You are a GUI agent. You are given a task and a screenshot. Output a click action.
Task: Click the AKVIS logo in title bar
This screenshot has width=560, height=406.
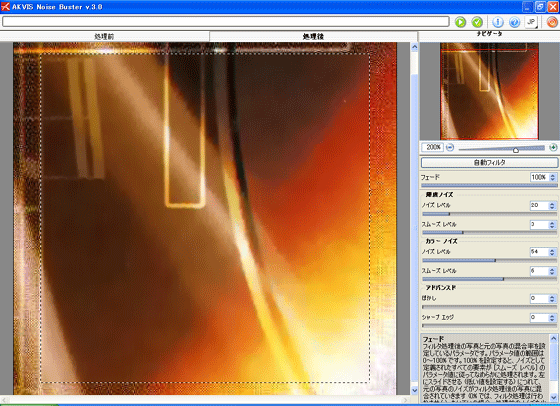(5, 6)
